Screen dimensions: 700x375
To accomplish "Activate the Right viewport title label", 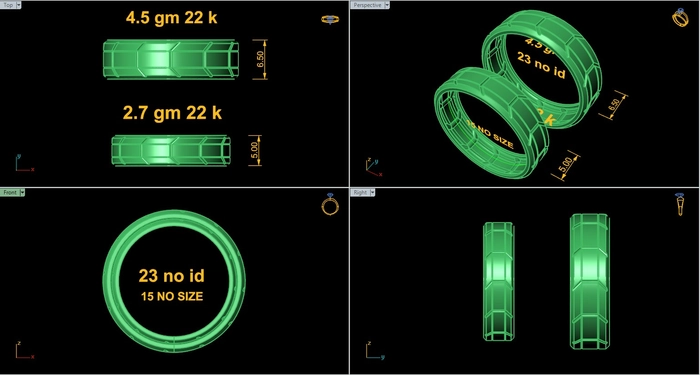I will tap(360, 192).
